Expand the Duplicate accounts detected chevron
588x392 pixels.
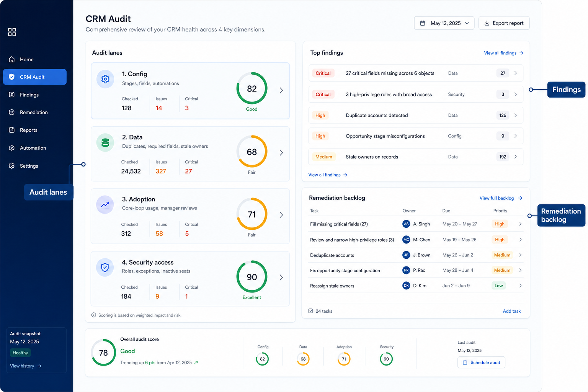click(x=516, y=115)
